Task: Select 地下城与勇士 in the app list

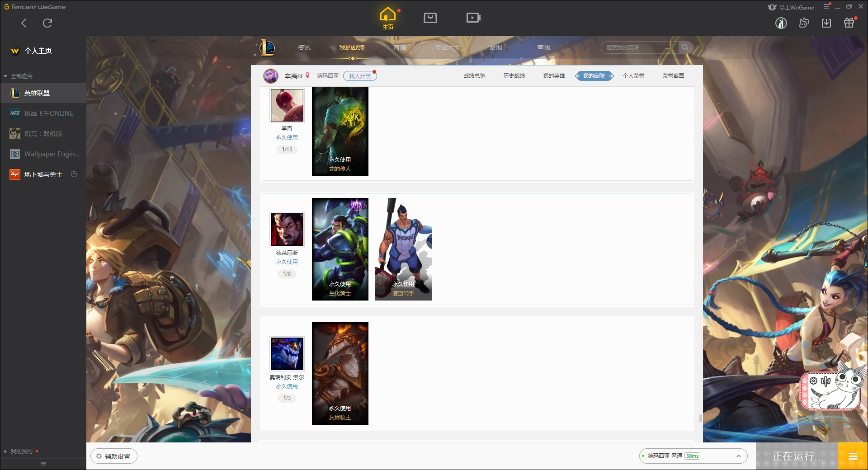Action: pos(43,174)
